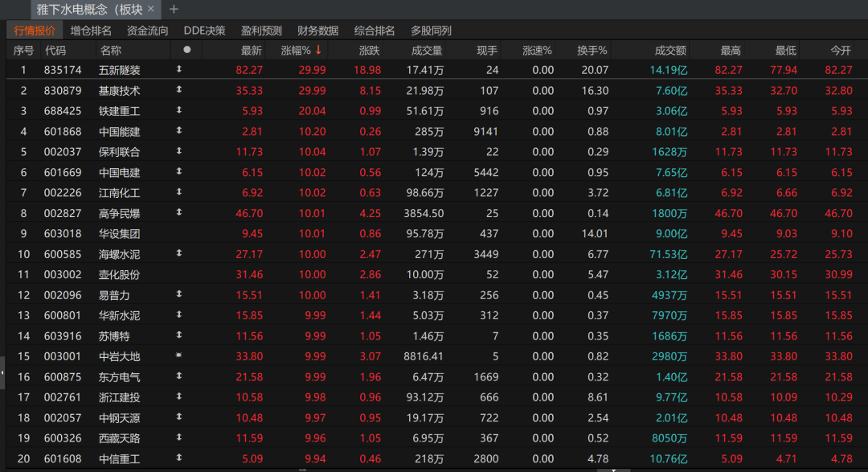Select stock code 002037
The height and width of the screenshot is (472, 868).
point(63,152)
